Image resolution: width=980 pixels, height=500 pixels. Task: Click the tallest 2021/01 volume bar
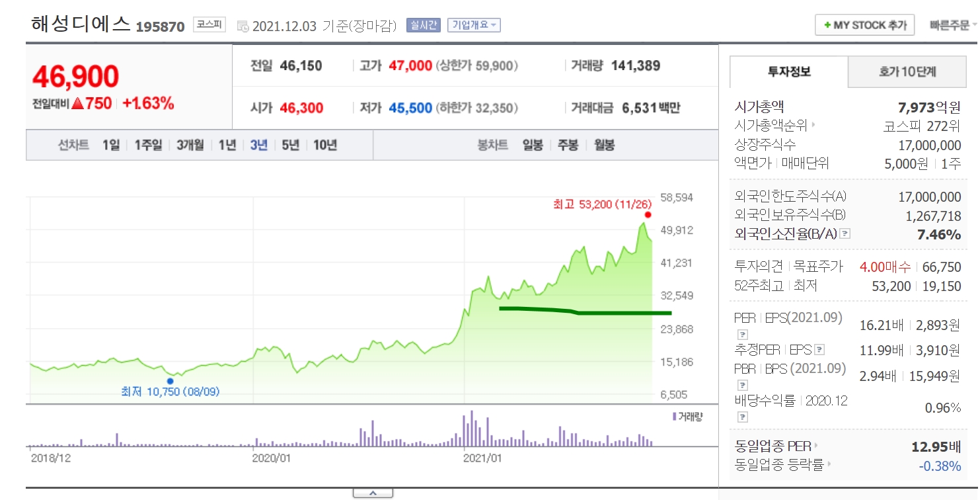click(x=473, y=427)
